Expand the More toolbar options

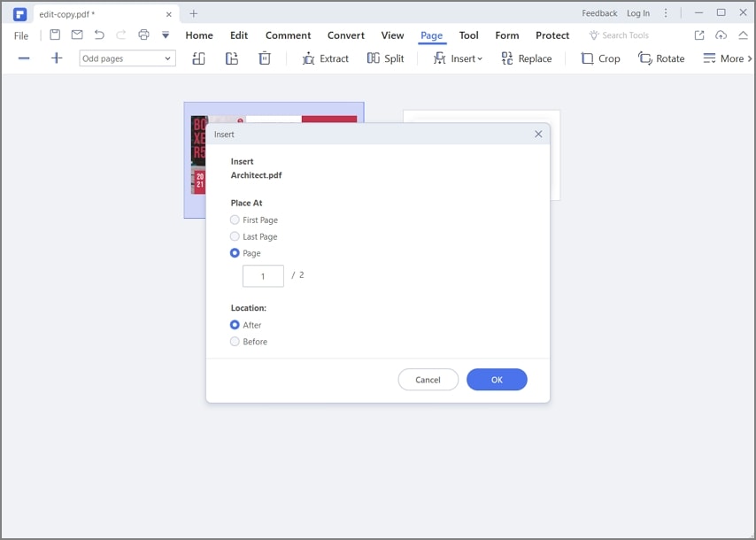coord(726,58)
